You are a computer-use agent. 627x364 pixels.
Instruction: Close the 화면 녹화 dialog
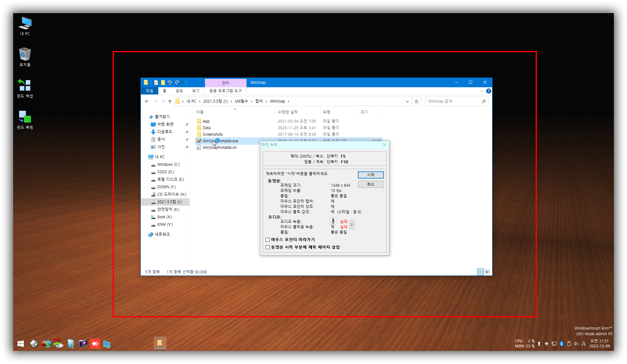tap(385, 145)
